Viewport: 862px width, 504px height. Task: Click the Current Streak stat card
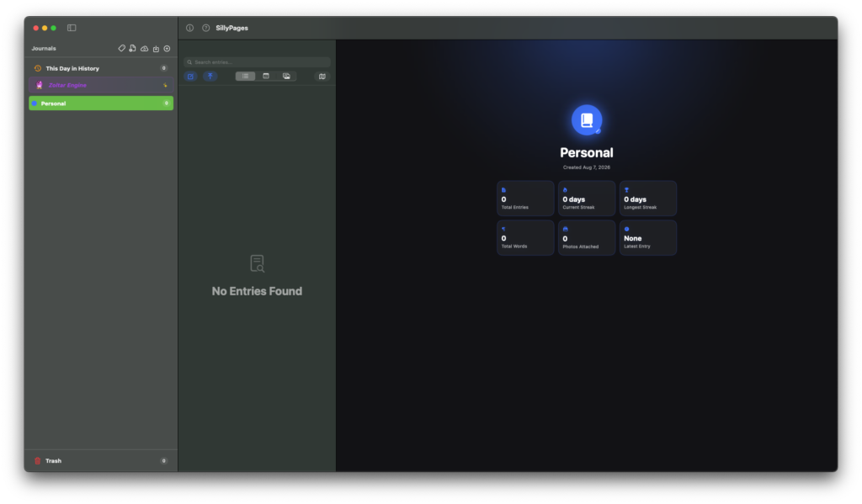point(587,199)
